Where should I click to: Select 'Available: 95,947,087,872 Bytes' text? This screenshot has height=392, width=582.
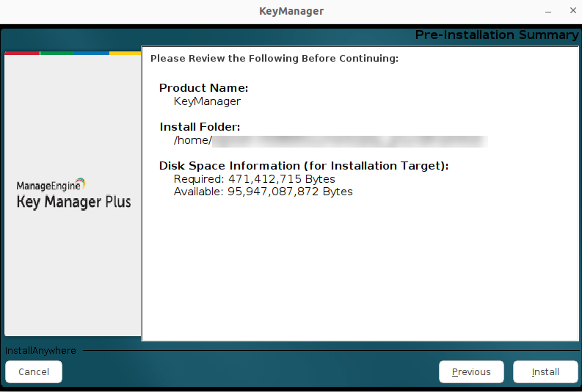coord(263,192)
